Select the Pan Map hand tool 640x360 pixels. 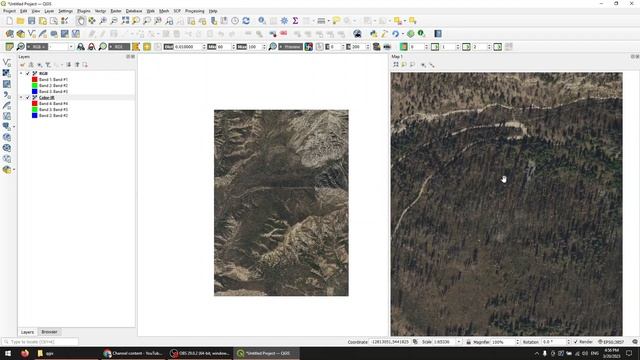81,20
